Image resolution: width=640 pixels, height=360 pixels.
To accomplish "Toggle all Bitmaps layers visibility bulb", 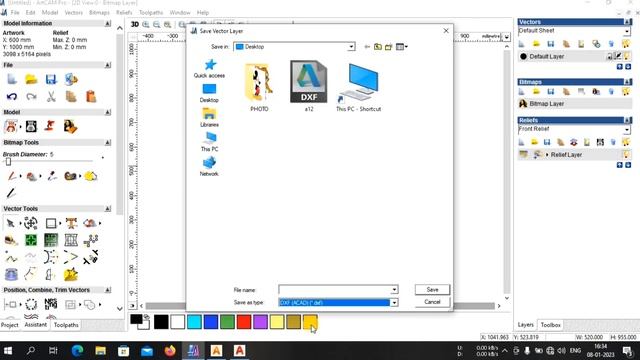I will pos(626,92).
